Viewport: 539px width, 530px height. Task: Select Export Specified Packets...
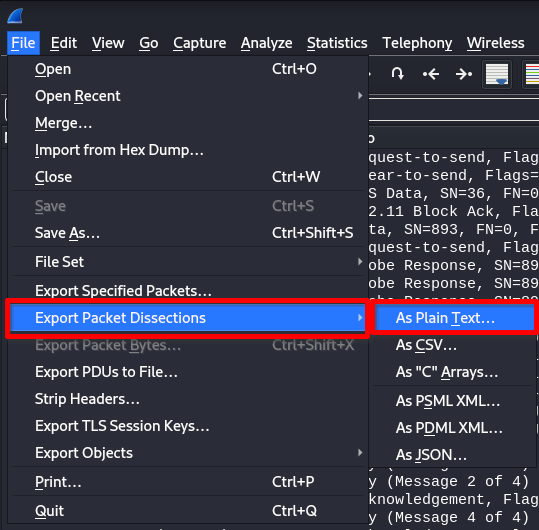(188, 291)
